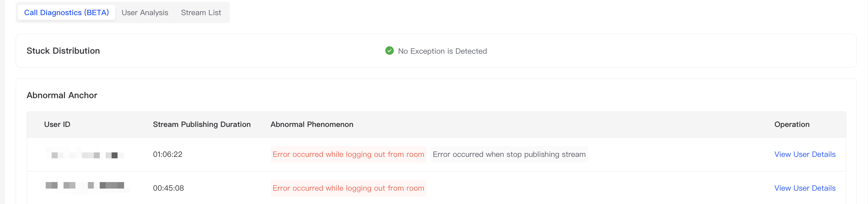Click the 00:45:08 publishing duration value
This screenshot has width=868, height=204.
pyautogui.click(x=168, y=188)
